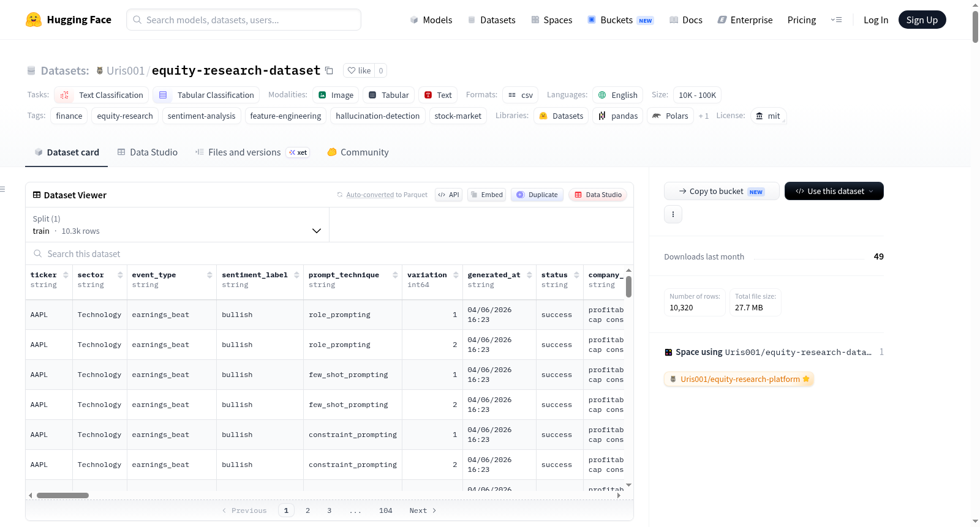Viewport: 980px width, 527px height.
Task: Copy dataset name with the copy icon
Action: (x=329, y=70)
